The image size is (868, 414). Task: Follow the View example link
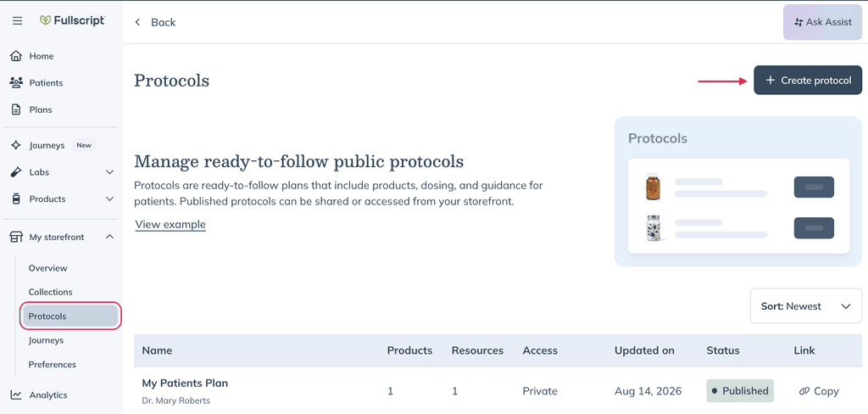pyautogui.click(x=170, y=225)
